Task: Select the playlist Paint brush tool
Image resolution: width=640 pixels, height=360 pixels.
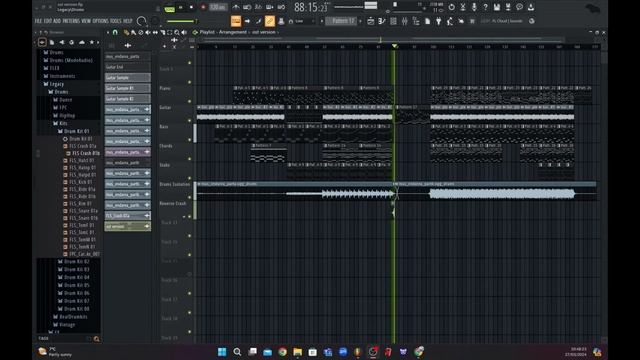Action: click(133, 32)
